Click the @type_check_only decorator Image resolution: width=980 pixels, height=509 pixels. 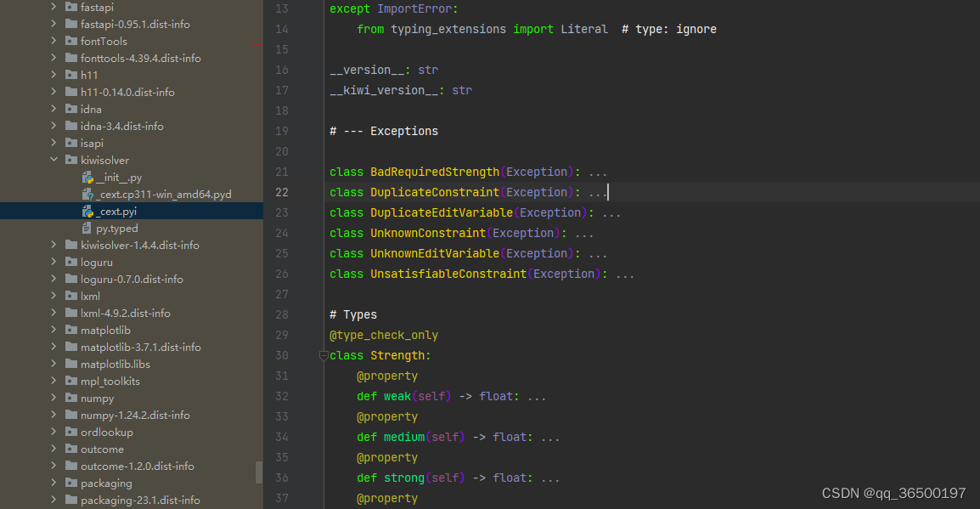coord(384,335)
